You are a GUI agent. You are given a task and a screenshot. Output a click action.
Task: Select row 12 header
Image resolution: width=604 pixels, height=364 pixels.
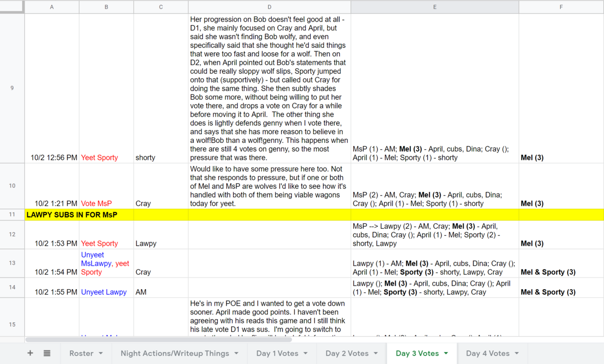[12, 234]
